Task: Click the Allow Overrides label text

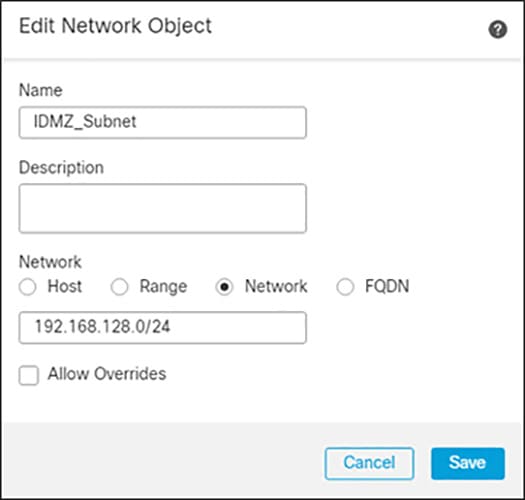Action: [x=107, y=374]
